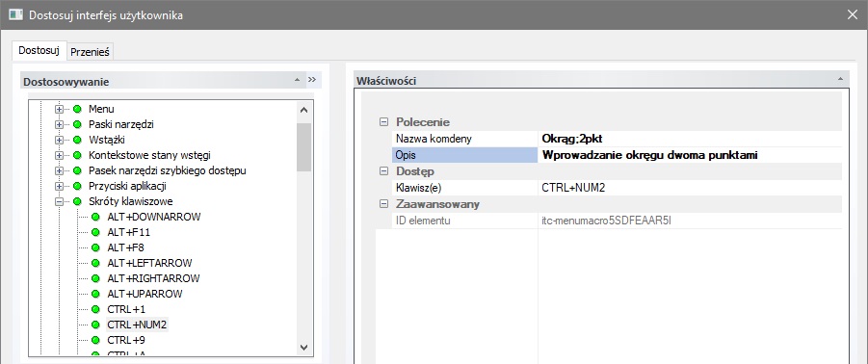
Task: Collapse the Właściwości panel header arrow
Action: [x=841, y=80]
